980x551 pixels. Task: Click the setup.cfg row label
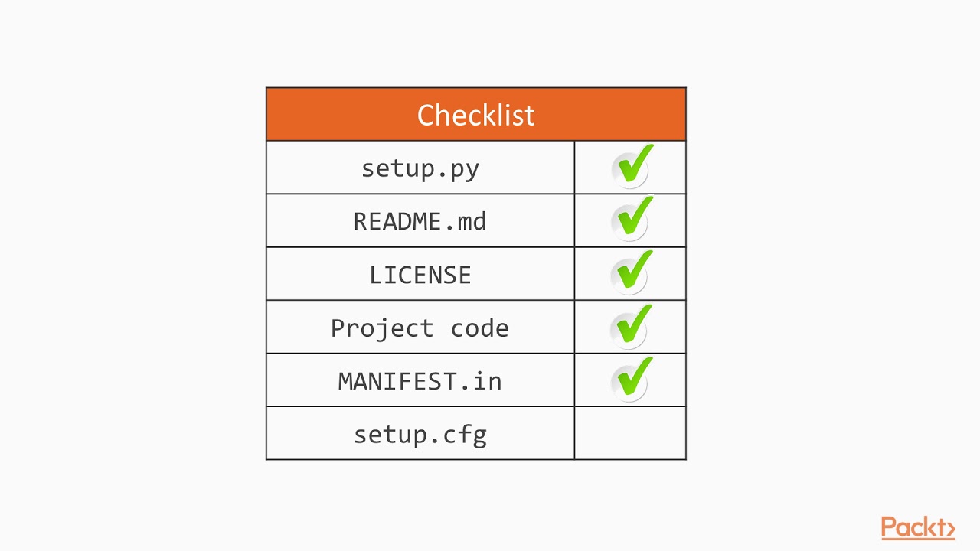coord(420,435)
